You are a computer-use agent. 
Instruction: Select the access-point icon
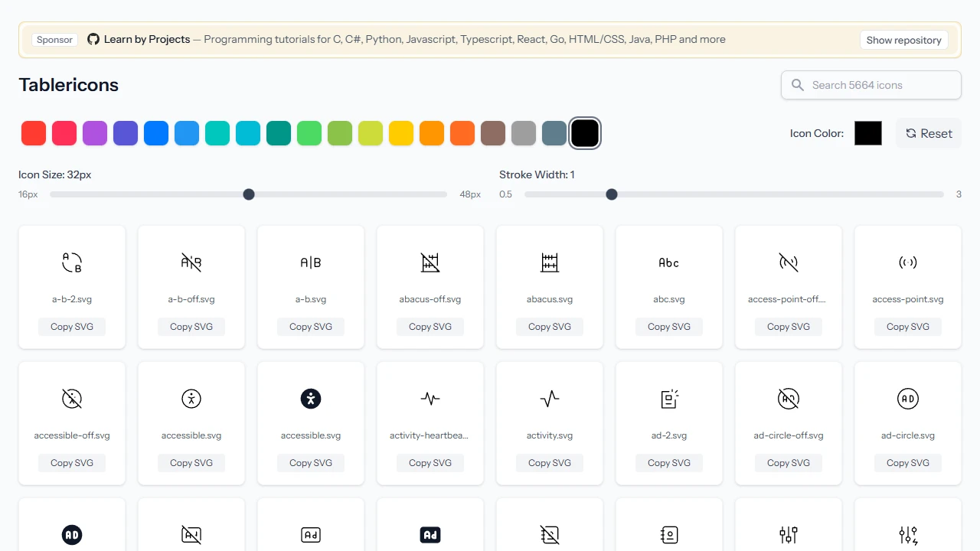tap(907, 262)
